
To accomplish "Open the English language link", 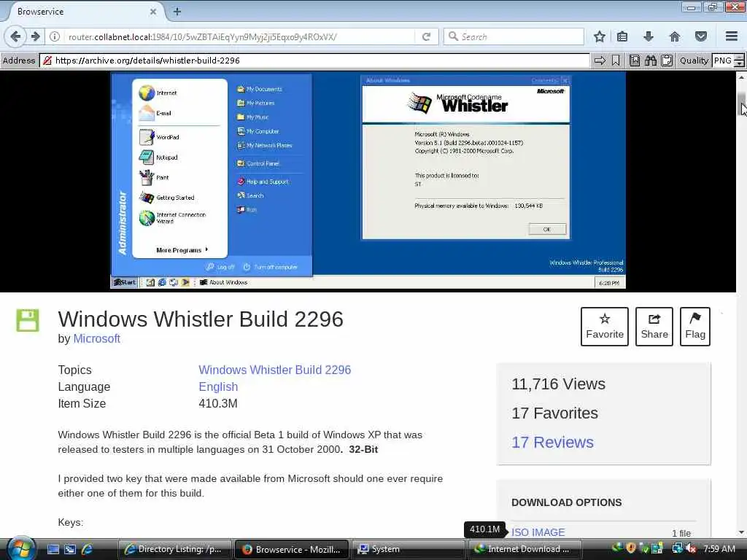I will (x=218, y=386).
